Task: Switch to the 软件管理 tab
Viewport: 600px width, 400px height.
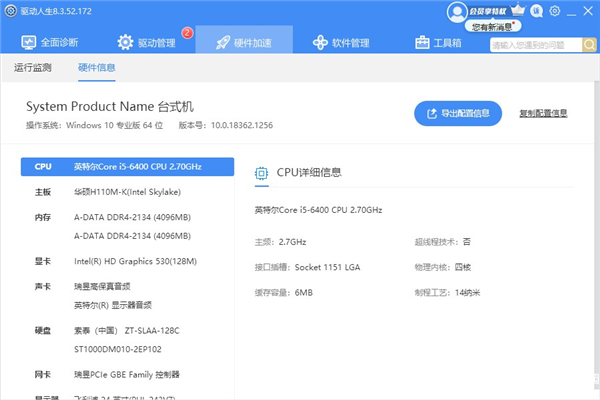Action: click(x=341, y=42)
